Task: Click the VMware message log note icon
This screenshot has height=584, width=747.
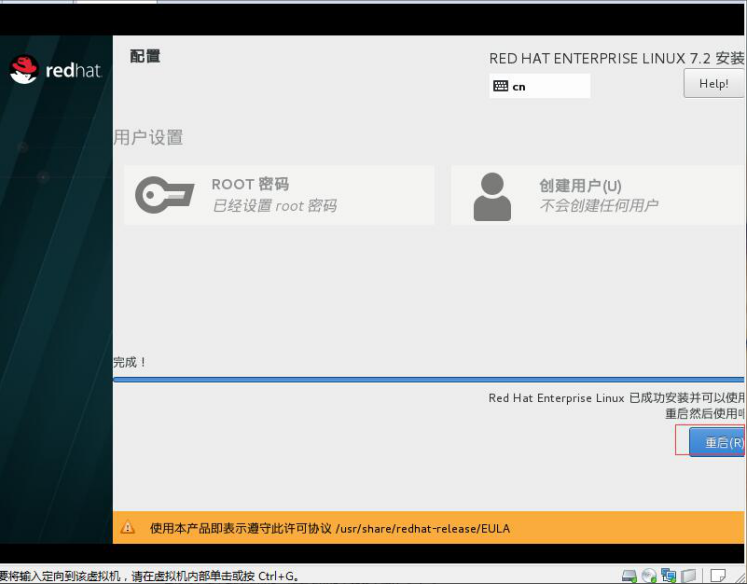Action: 717,575
